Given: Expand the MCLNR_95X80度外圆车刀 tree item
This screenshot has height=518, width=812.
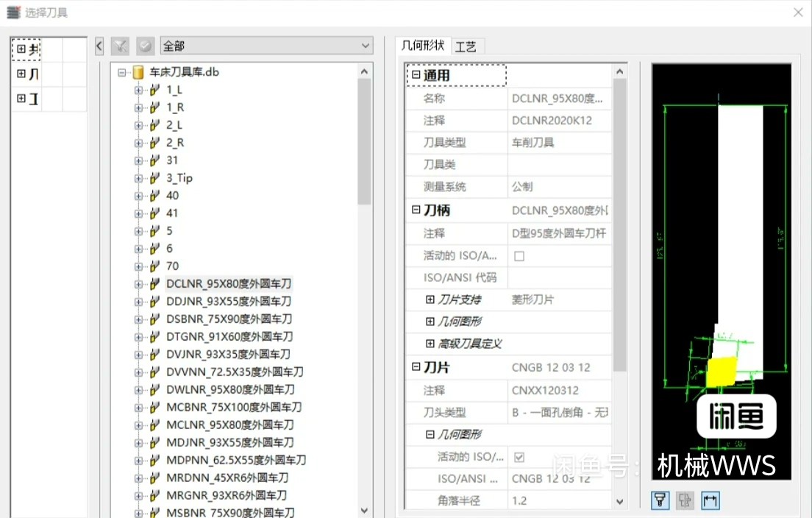Looking at the screenshot, I should click(140, 425).
